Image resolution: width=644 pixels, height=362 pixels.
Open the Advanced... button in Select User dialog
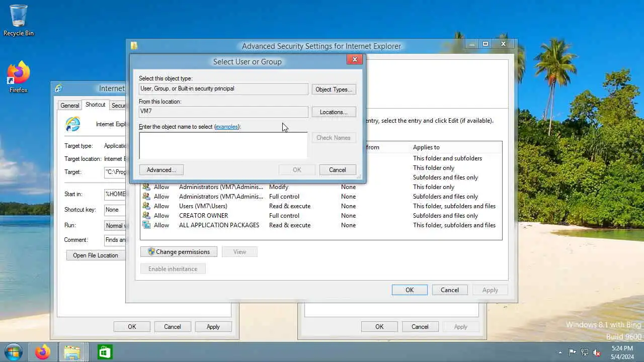pyautogui.click(x=161, y=170)
